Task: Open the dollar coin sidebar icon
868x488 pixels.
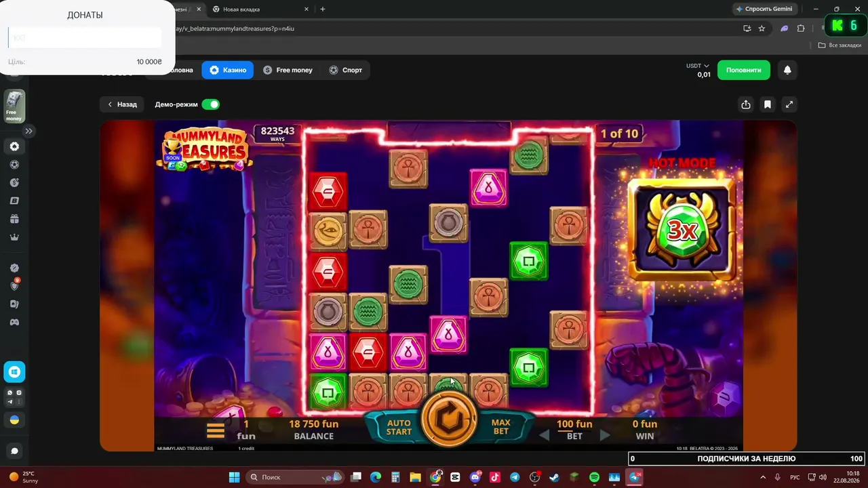Action: [x=14, y=183]
